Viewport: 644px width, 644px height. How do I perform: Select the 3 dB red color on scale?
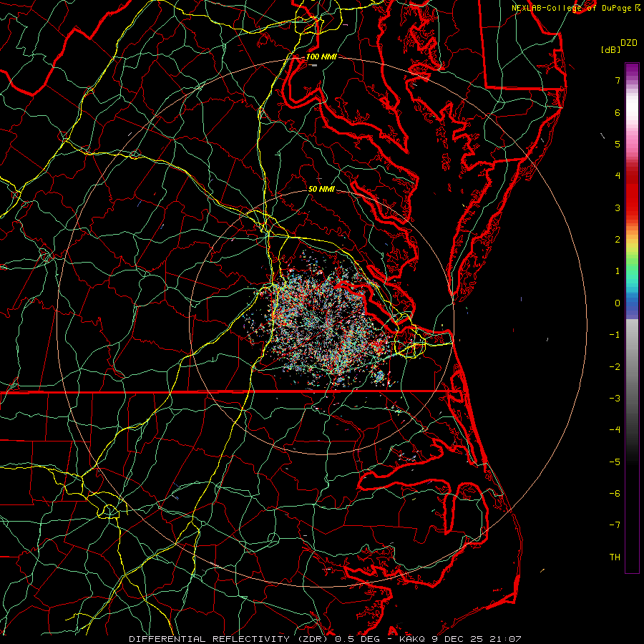tap(632, 208)
